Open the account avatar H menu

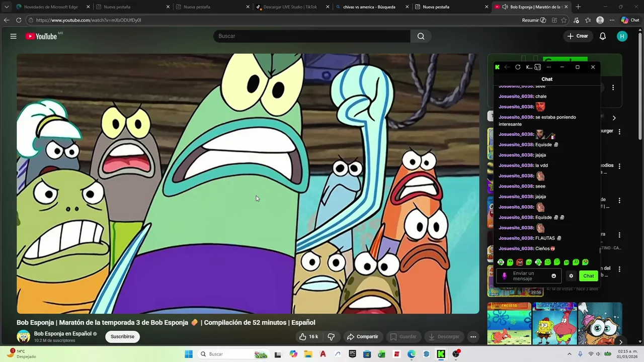coord(622,36)
